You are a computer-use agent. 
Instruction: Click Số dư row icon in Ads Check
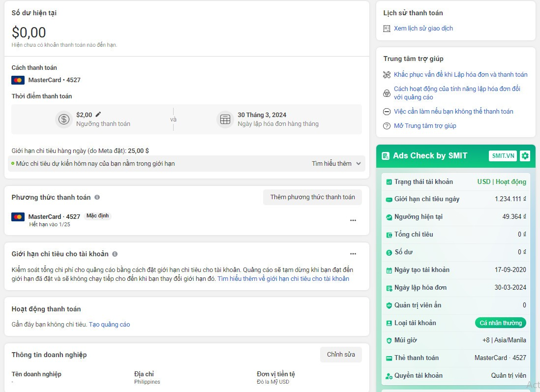point(389,252)
